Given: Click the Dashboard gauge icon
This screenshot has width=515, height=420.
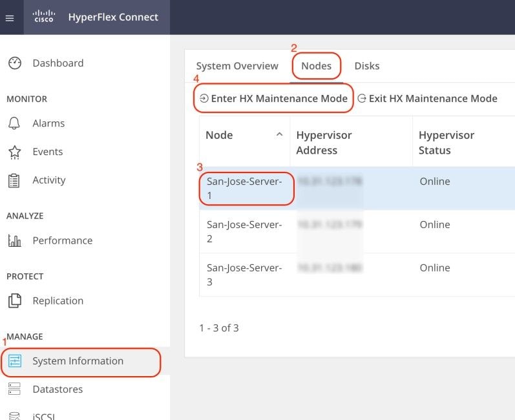Looking at the screenshot, I should click(15, 63).
